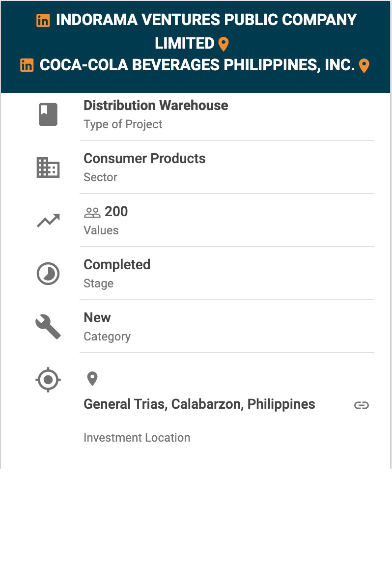This screenshot has height=562, width=392.
Task: Click the Sector building icon
Action: click(48, 168)
